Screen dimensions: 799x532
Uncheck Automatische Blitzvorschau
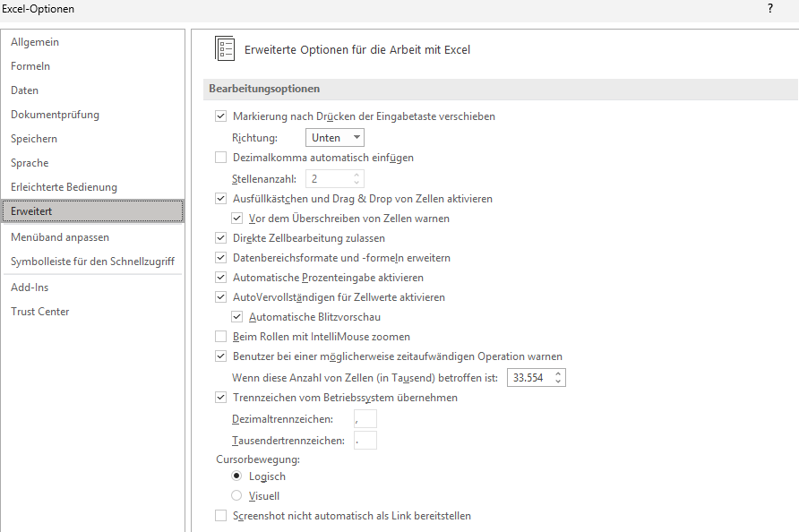click(237, 317)
